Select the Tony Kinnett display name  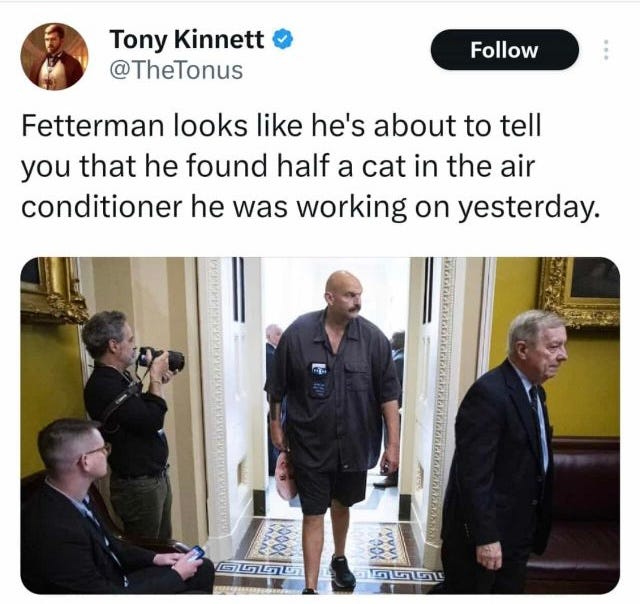[187, 39]
